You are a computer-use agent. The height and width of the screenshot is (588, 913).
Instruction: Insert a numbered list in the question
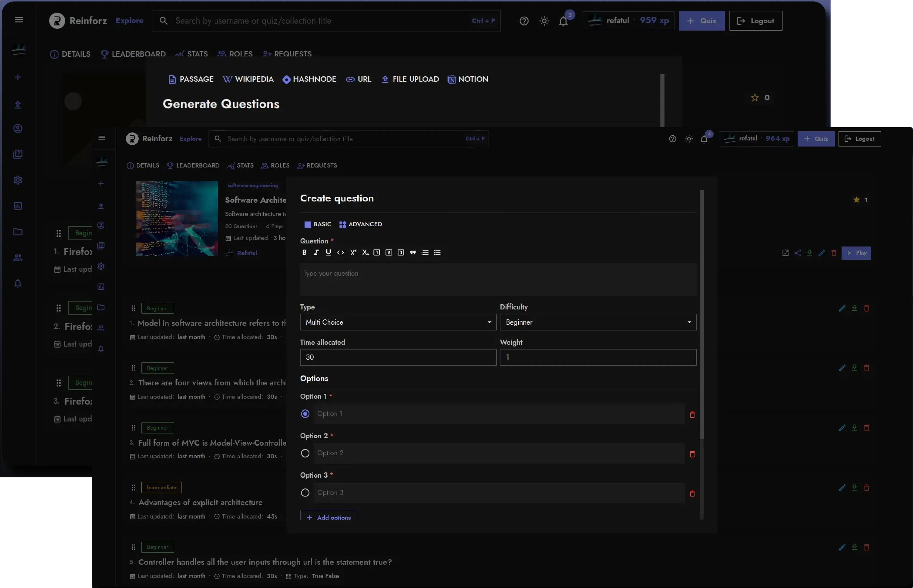coord(425,252)
